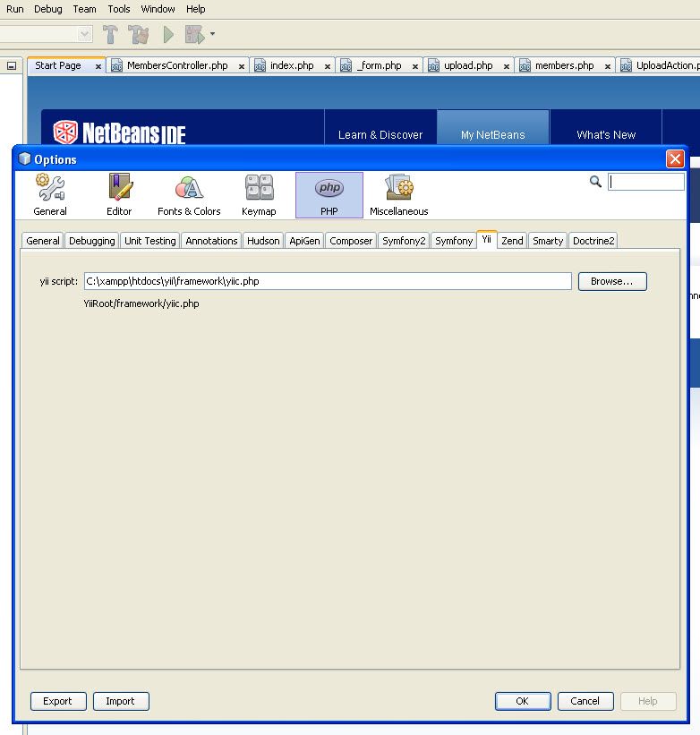Viewport: 700px width, 735px height.
Task: Select the Hudson sub-tab
Action: click(x=263, y=241)
